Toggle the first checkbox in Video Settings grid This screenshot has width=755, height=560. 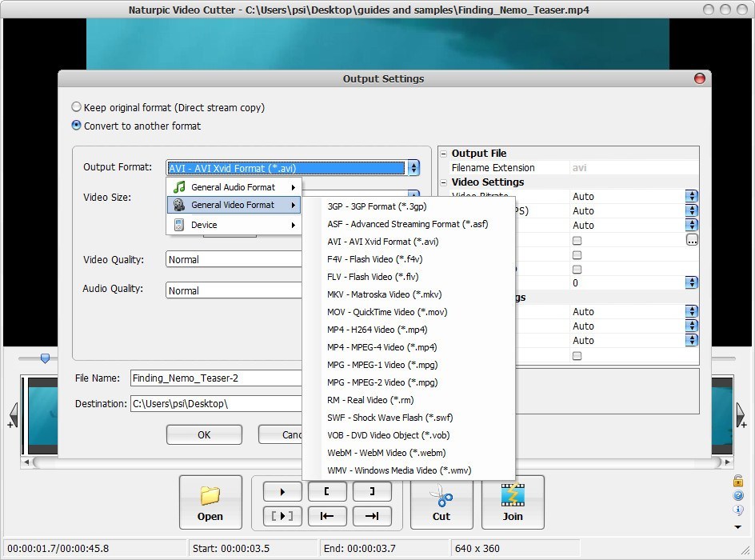[x=577, y=240]
